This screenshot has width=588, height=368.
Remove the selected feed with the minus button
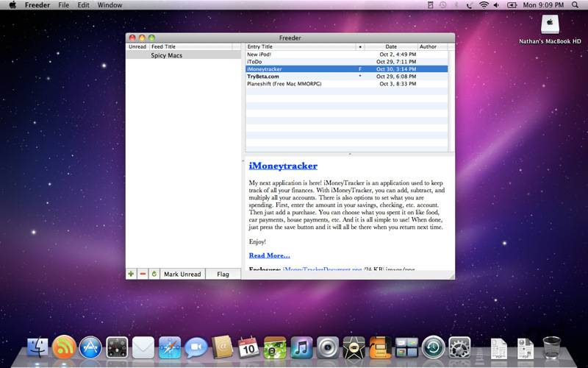[143, 274]
